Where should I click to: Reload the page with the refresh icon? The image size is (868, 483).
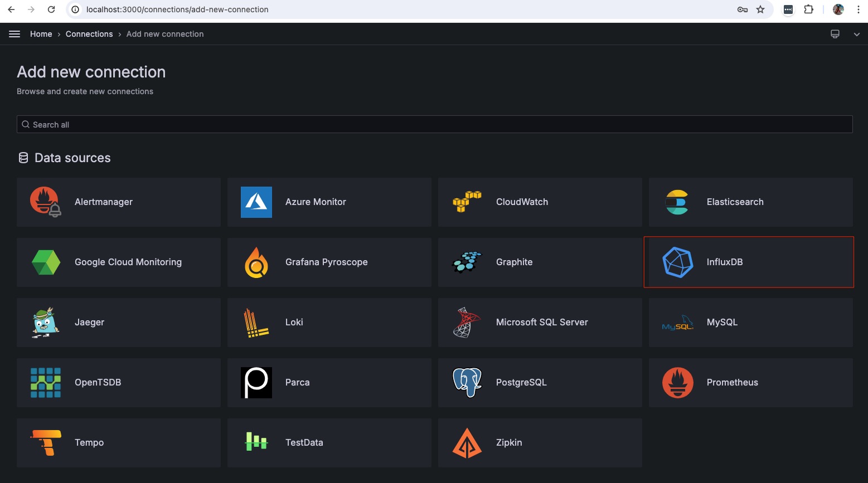[51, 9]
